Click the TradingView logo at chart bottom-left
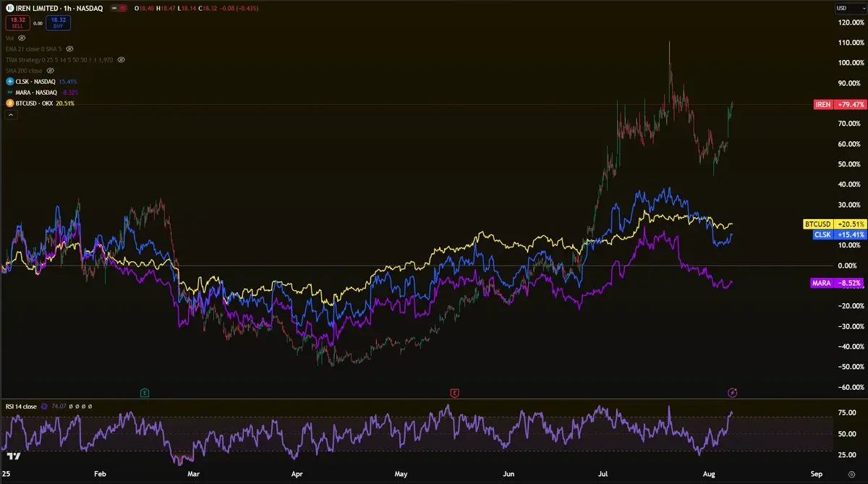 (13, 457)
